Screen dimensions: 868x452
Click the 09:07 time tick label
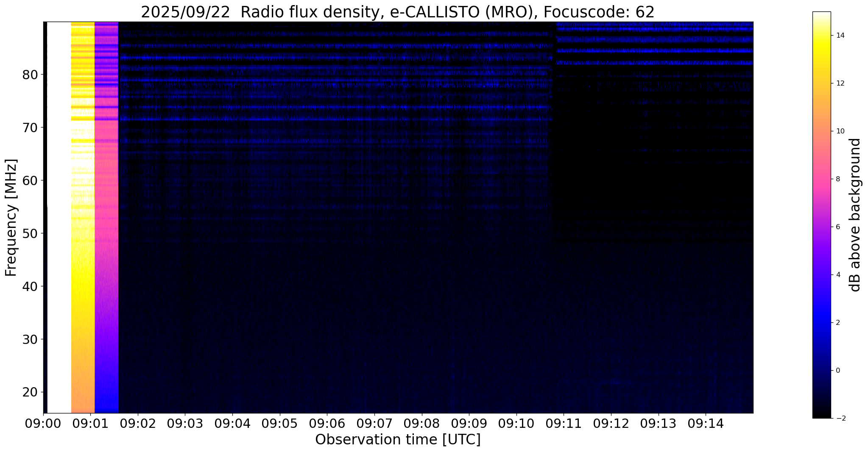coord(374,423)
